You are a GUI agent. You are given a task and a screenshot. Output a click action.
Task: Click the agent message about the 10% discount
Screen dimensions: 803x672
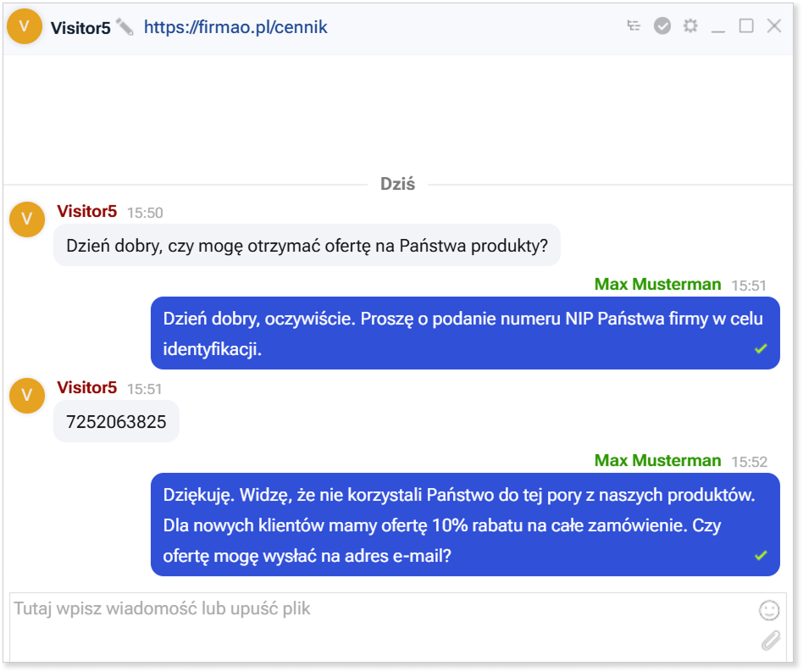tap(464, 525)
